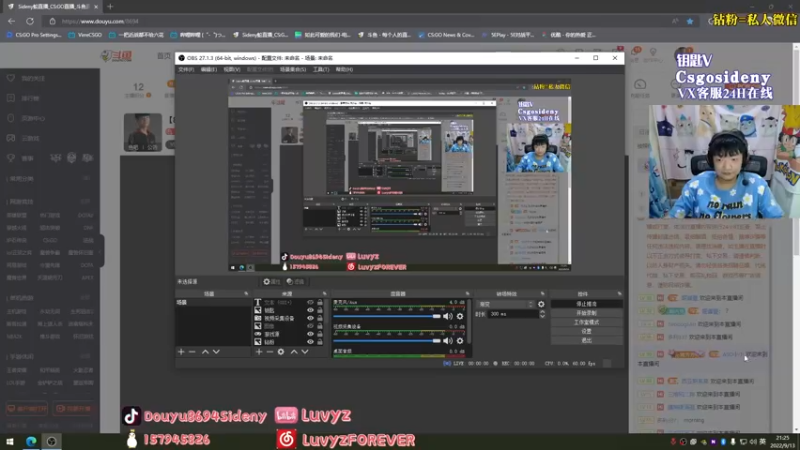Undock the 混音器 panel via its header icon
The width and height of the screenshot is (800, 450).
pos(467,294)
